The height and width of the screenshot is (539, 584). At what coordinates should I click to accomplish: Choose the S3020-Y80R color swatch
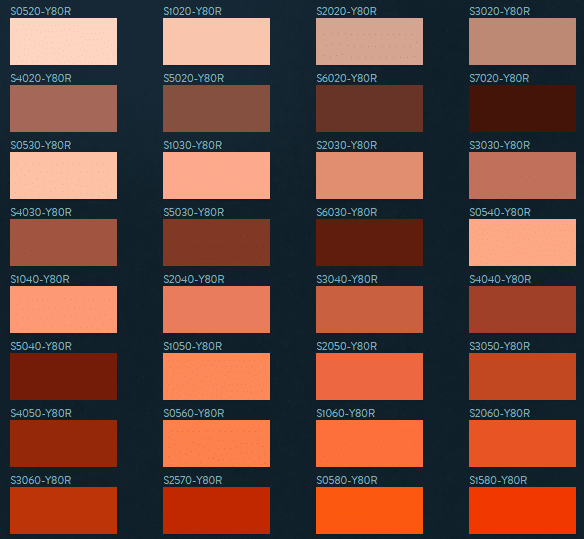tap(523, 41)
